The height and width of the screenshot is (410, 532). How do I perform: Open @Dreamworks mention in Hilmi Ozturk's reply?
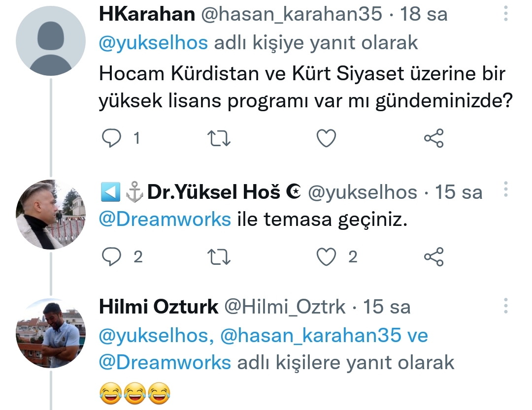click(x=165, y=363)
